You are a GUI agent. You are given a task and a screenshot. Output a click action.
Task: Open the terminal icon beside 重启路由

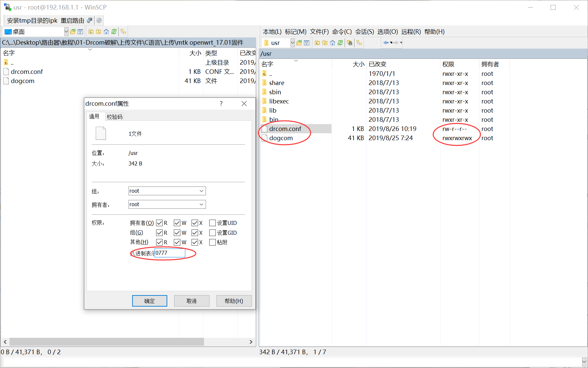pyautogui.click(x=90, y=20)
